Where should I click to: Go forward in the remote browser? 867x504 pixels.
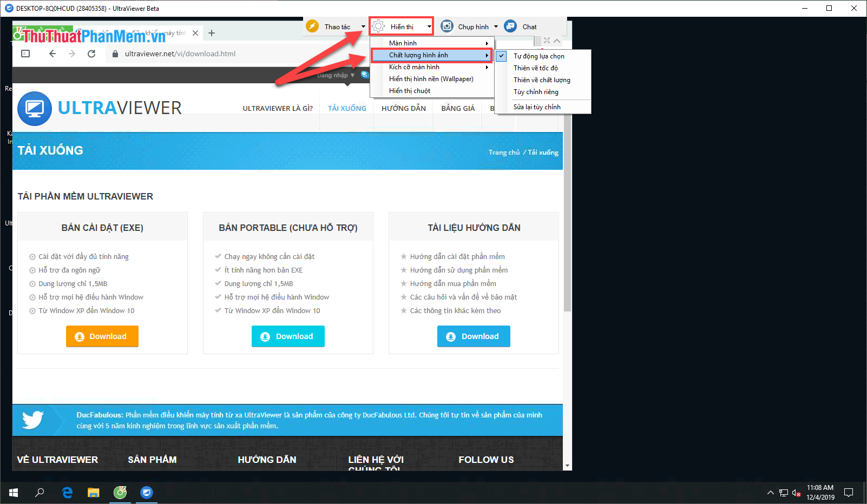tap(72, 54)
